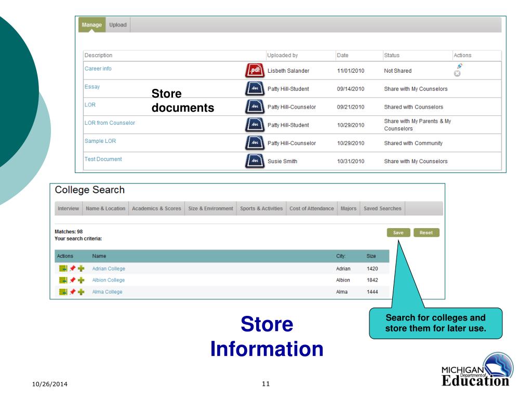Select the Name & Location tab
Image resolution: width=532 pixels, height=399 pixels.
105,208
